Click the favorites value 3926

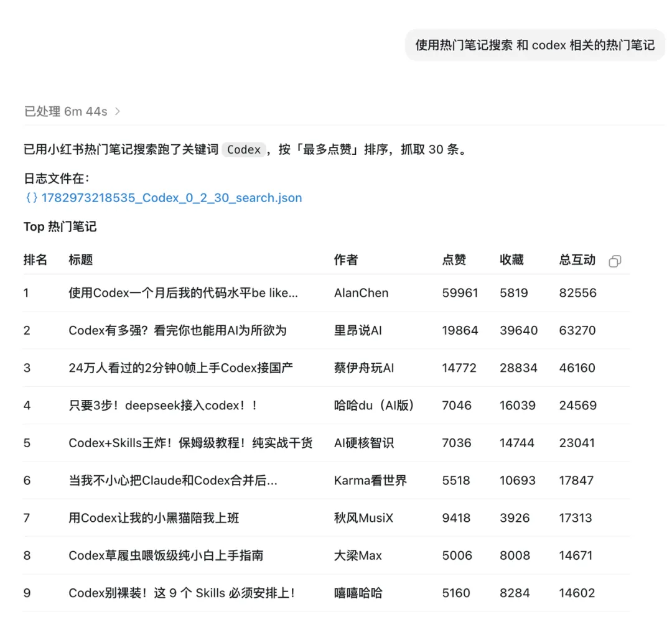pyautogui.click(x=515, y=518)
